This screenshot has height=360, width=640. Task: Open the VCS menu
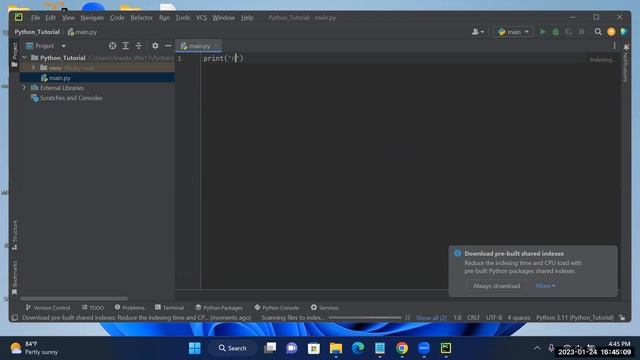pyautogui.click(x=201, y=18)
